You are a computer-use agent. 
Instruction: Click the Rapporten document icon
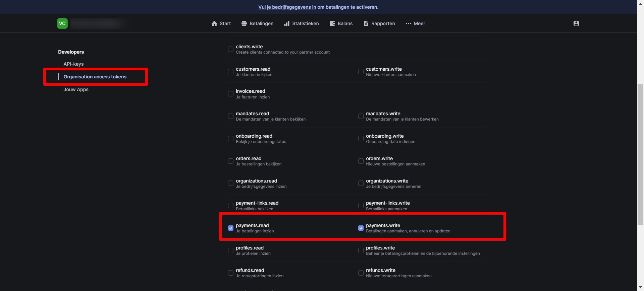coord(366,23)
